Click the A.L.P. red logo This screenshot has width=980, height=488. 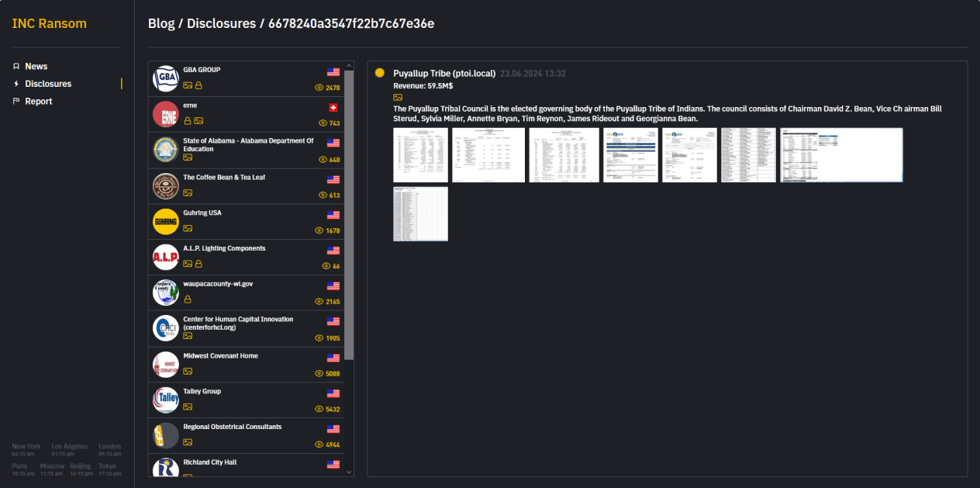tap(166, 257)
